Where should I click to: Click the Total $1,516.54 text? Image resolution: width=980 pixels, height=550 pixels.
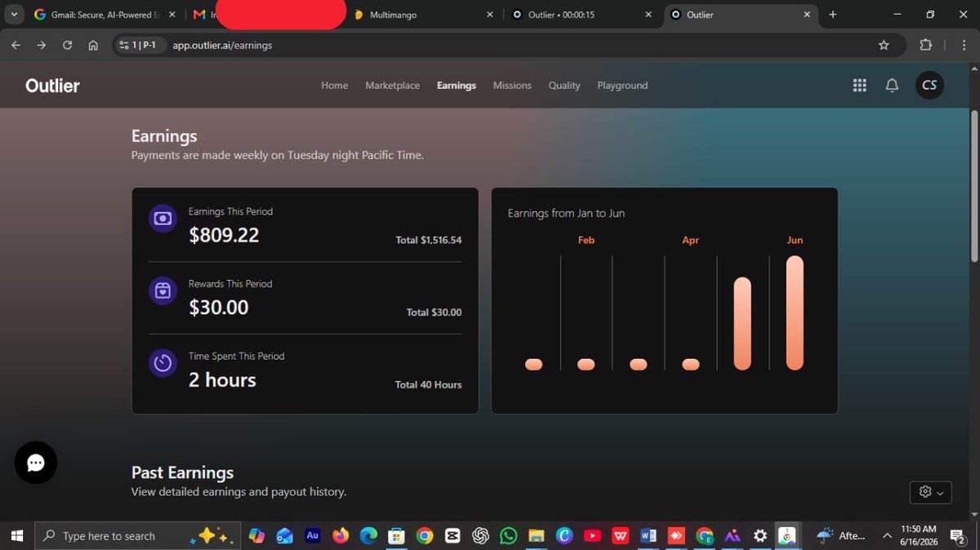pos(429,240)
